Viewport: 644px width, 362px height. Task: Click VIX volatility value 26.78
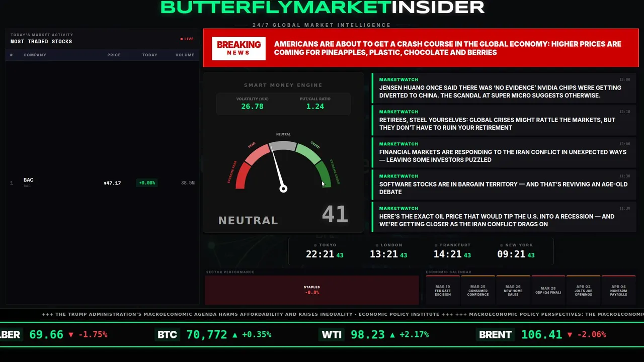pos(252,107)
